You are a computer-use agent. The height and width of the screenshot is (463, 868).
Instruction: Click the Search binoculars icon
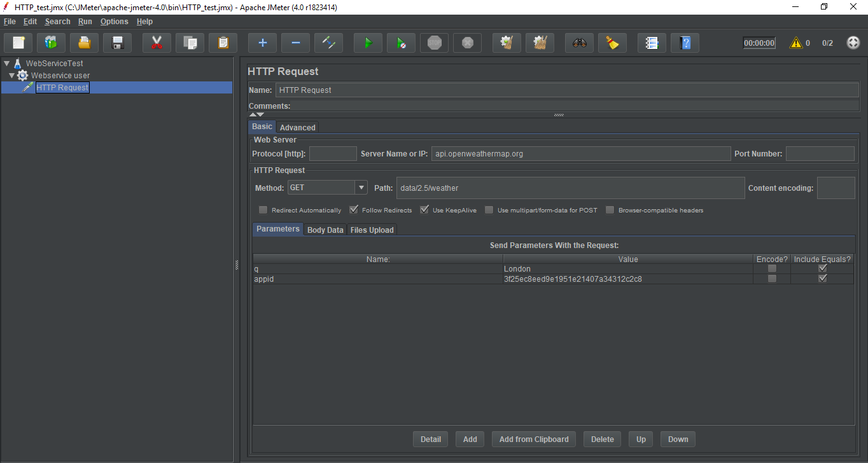tap(579, 43)
